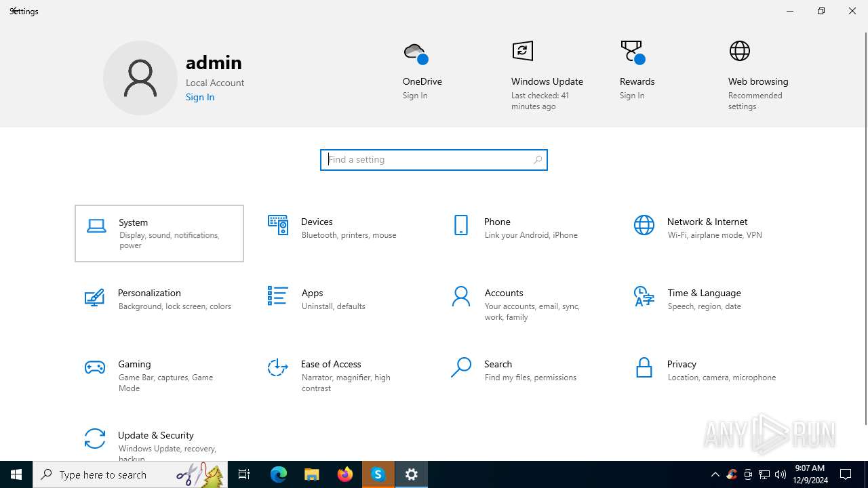Select the Network & Internet title

(x=707, y=222)
